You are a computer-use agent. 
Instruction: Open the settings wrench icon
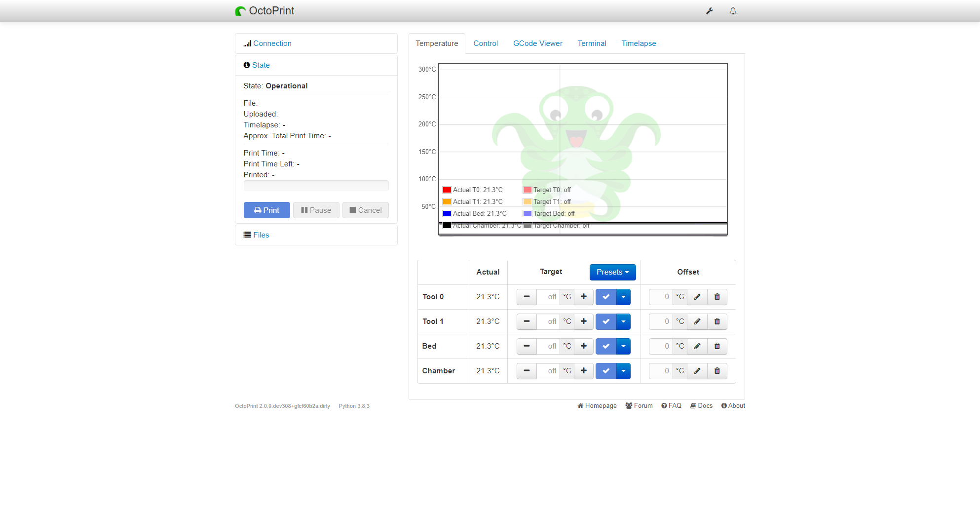pyautogui.click(x=710, y=11)
